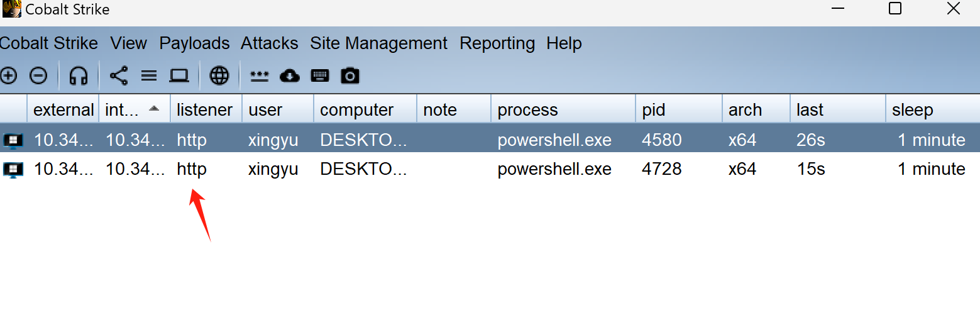Click the New Connection plus icon
Screen dimensions: 980x310
[8, 76]
